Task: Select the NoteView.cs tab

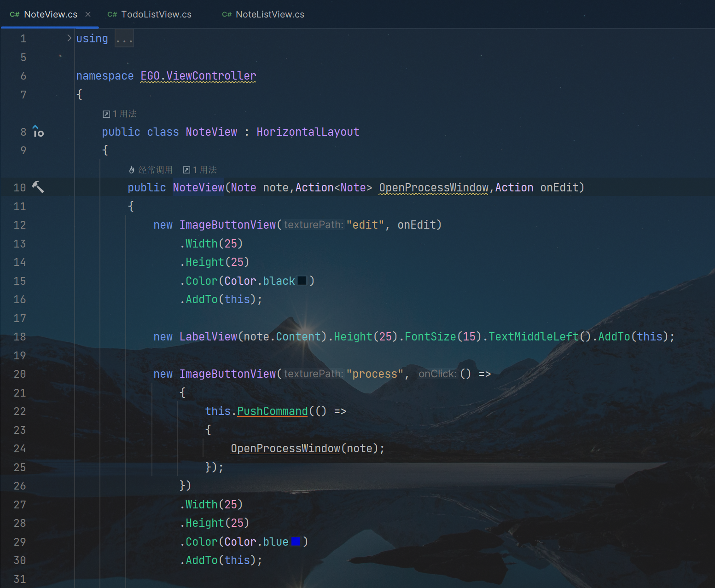Action: [x=50, y=14]
